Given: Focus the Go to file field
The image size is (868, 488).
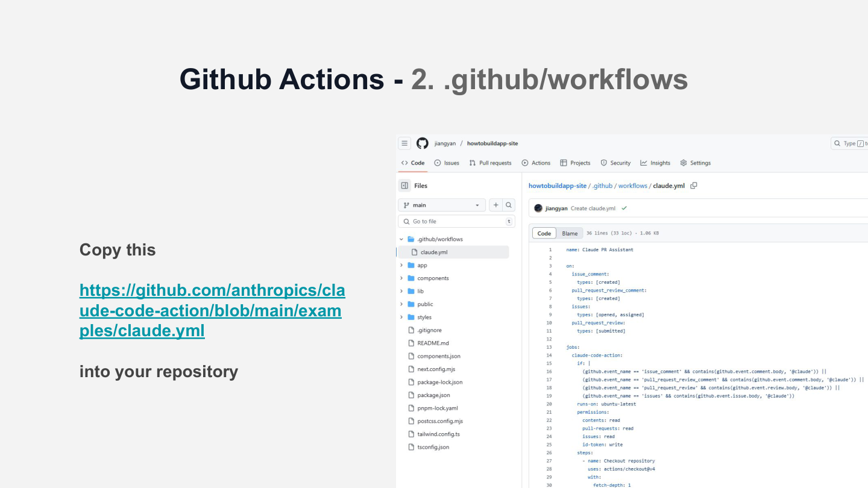Looking at the screenshot, I should (456, 221).
